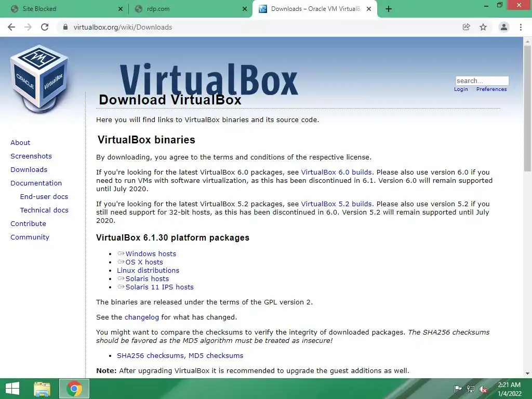Click the Action Center flag tray icon

click(458, 389)
